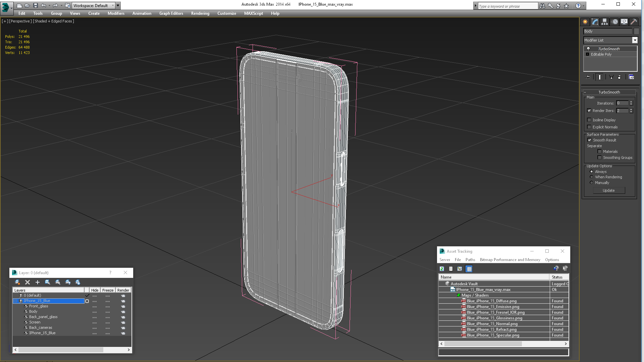Viewport: 644px width, 362px height.
Task: Toggle Show End Result button
Action: 600,77
